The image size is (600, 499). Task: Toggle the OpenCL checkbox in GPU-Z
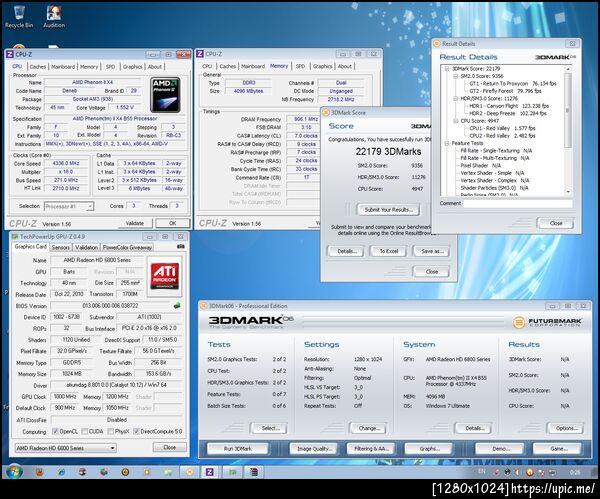[x=55, y=431]
